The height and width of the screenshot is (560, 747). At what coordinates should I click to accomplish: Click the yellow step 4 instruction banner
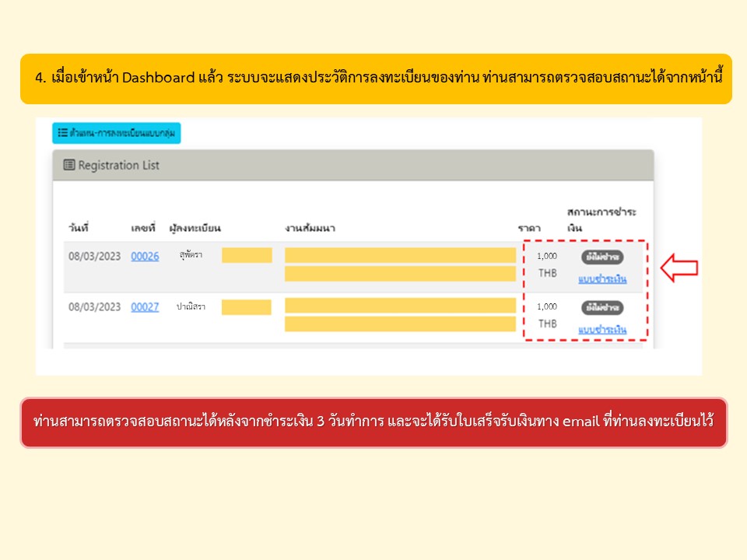(376, 79)
